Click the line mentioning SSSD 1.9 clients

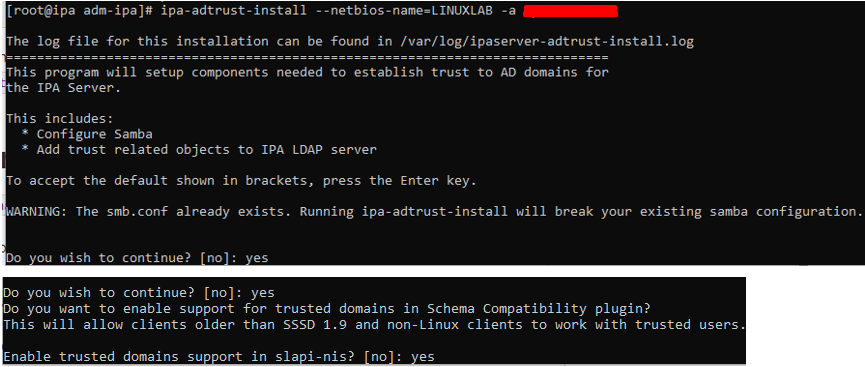[375, 325]
